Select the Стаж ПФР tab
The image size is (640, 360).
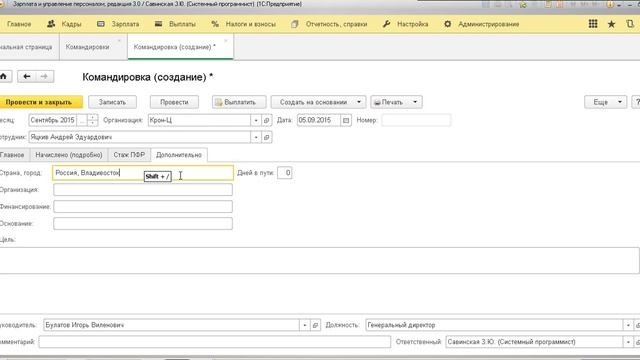click(x=129, y=155)
